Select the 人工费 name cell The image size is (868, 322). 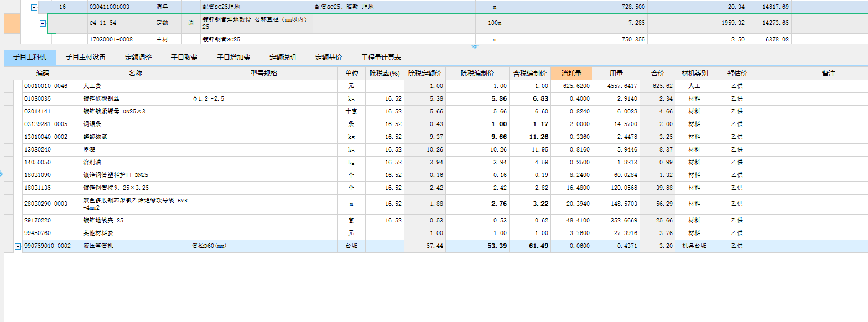tap(136, 86)
